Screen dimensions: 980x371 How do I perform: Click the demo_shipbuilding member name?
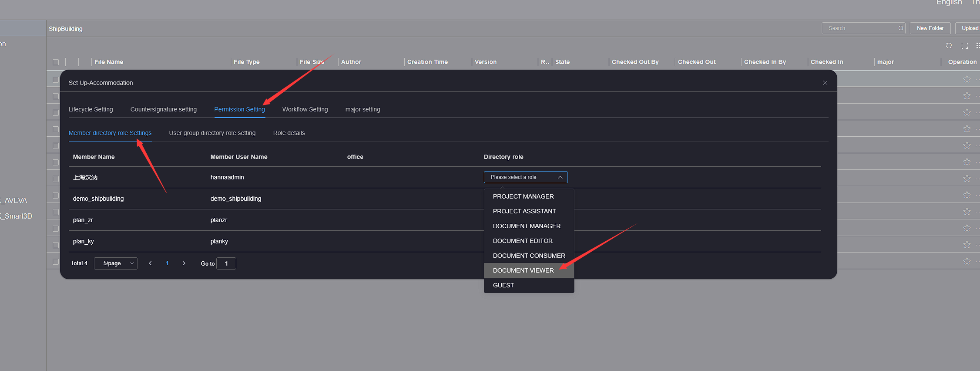pyautogui.click(x=98, y=199)
